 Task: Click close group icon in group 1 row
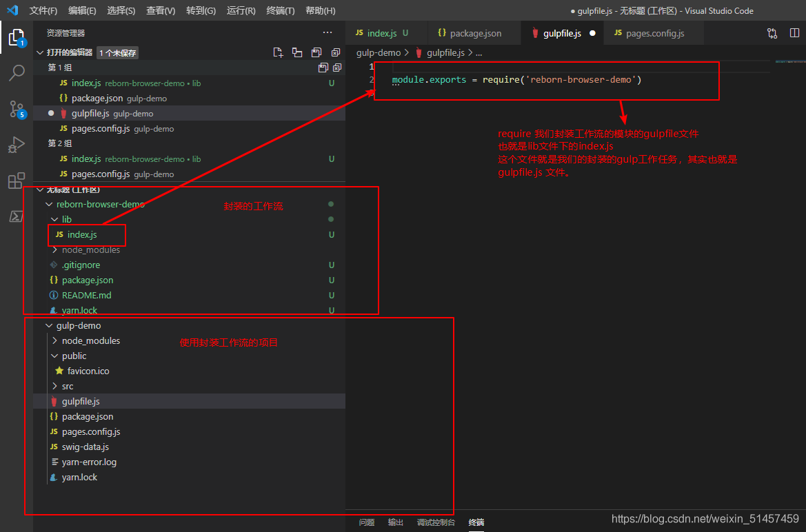[337, 68]
